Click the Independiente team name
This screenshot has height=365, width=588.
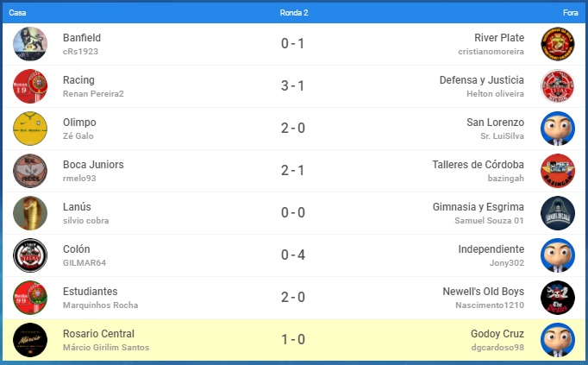click(491, 249)
